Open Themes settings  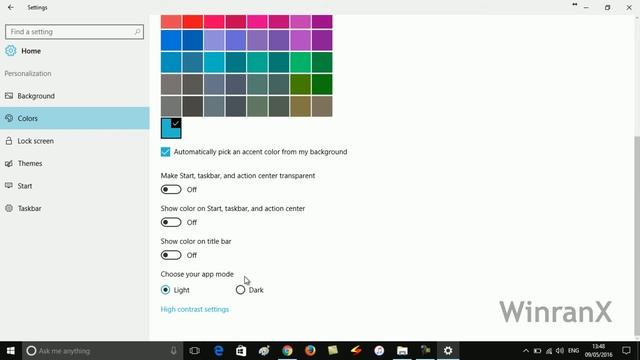[x=75, y=163]
